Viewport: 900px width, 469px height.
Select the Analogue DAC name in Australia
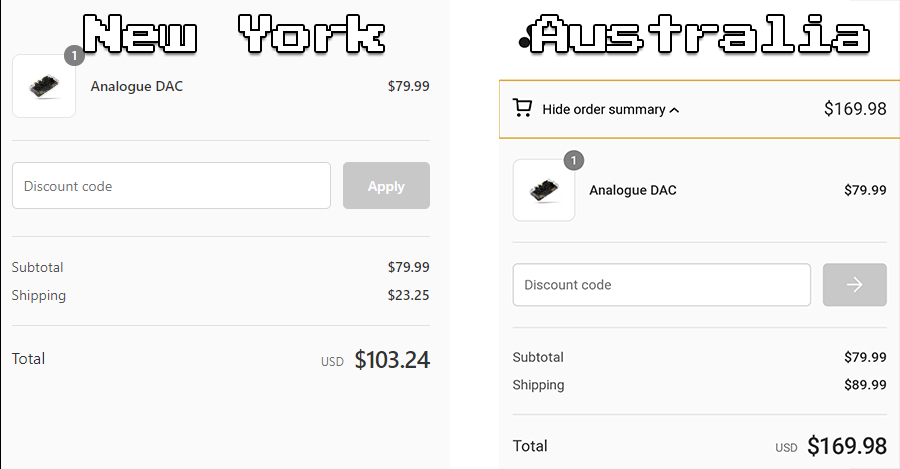click(x=633, y=190)
